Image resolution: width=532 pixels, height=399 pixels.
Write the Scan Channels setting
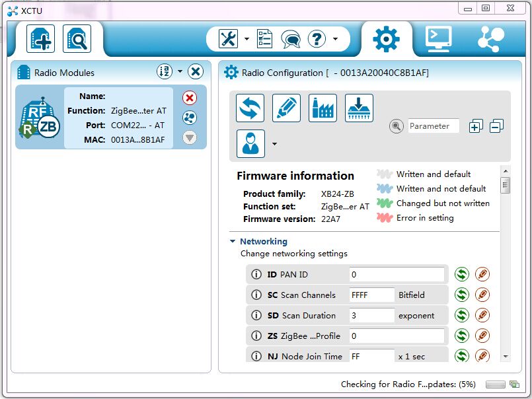tap(482, 295)
